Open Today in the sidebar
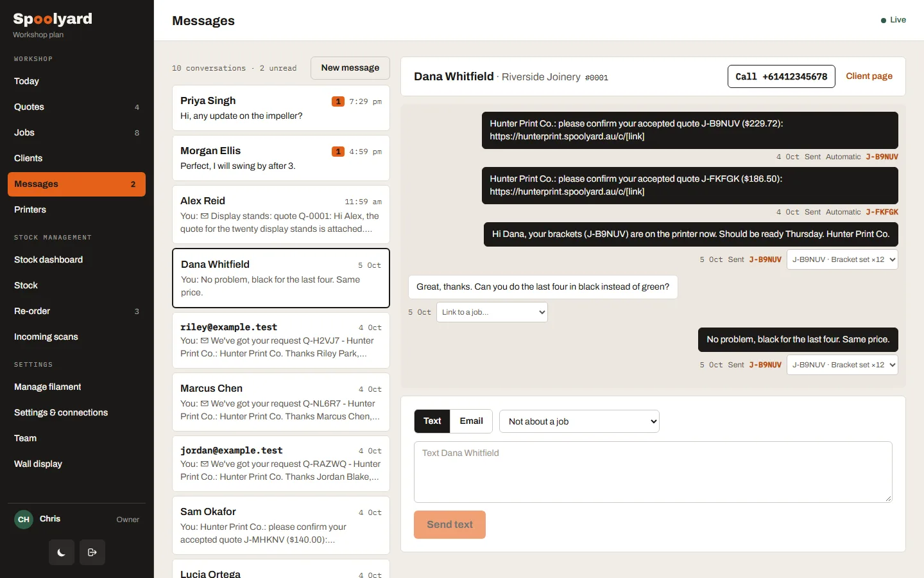This screenshot has height=578, width=924. pyautogui.click(x=76, y=81)
